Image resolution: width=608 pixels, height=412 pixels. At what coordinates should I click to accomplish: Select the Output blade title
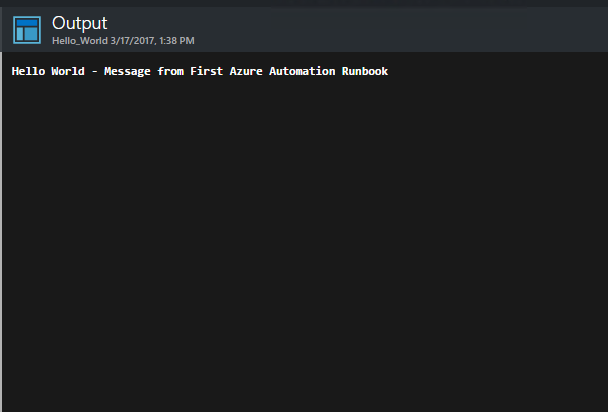click(x=79, y=23)
